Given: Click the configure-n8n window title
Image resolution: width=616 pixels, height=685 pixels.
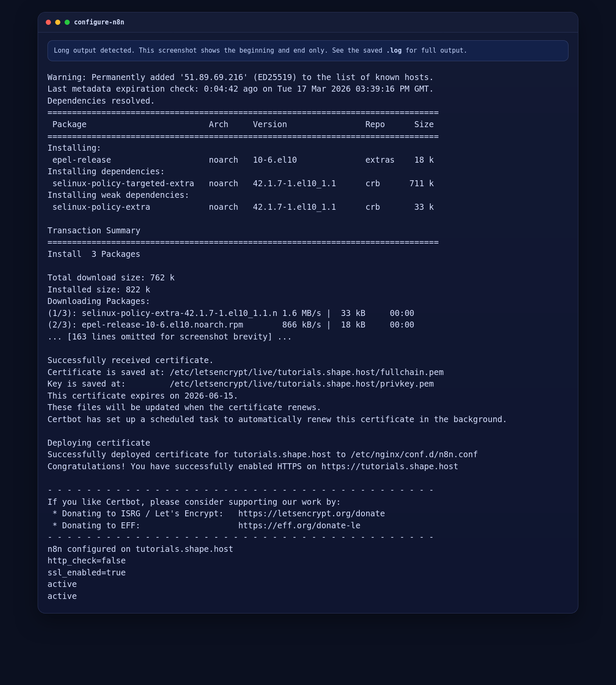Looking at the screenshot, I should pos(99,22).
